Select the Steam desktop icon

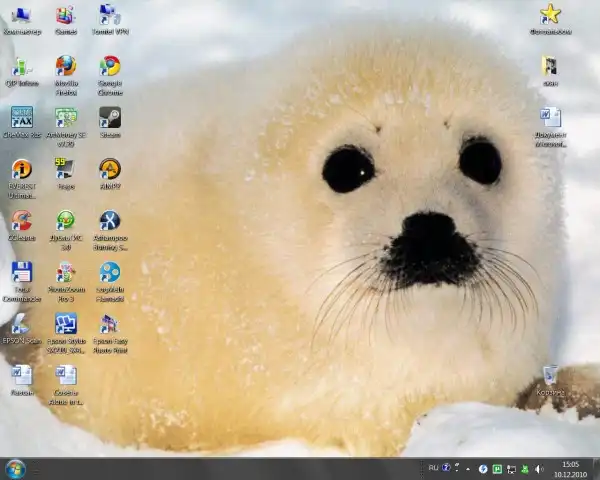[110, 117]
